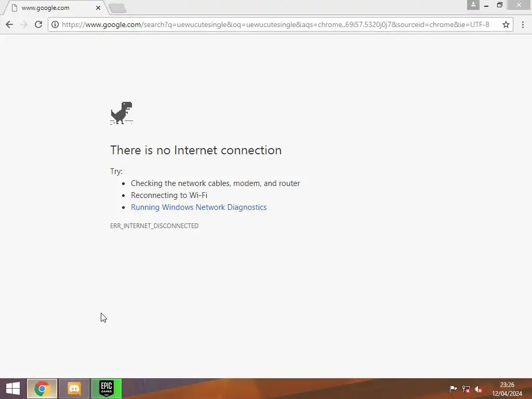Open Epic Games Launcher from taskbar
This screenshot has height=399, width=532.
pos(107,389)
